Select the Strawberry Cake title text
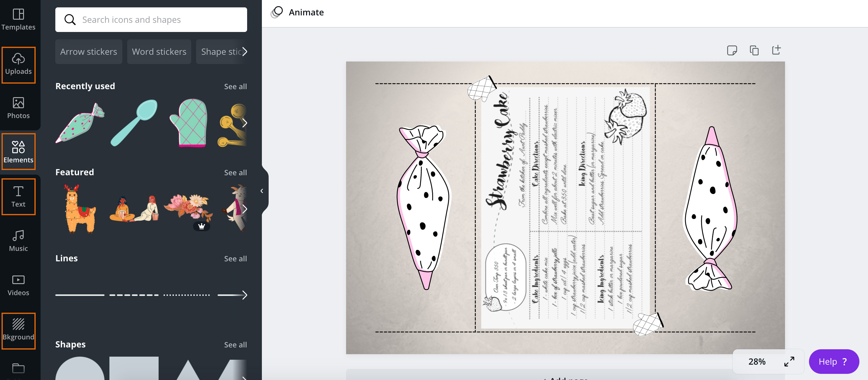868x380 pixels. 501,151
